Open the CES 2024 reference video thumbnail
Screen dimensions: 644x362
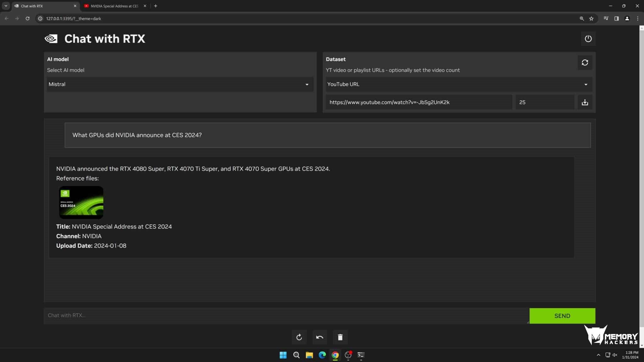[x=81, y=202]
